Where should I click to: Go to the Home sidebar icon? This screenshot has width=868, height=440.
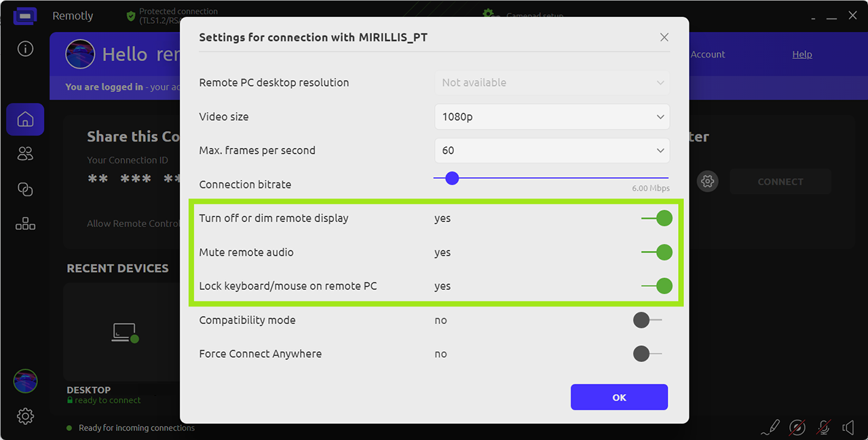[25, 120]
